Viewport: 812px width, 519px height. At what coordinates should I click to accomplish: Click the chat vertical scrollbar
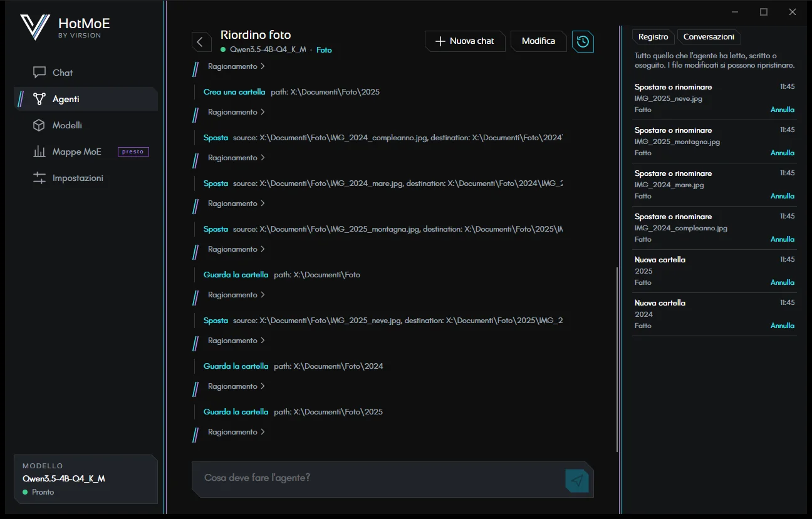pyautogui.click(x=617, y=359)
